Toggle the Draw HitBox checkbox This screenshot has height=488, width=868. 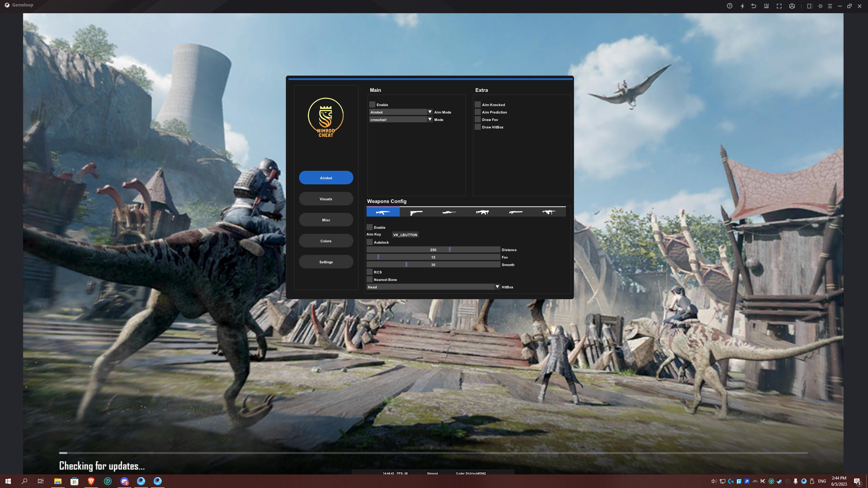coord(478,127)
